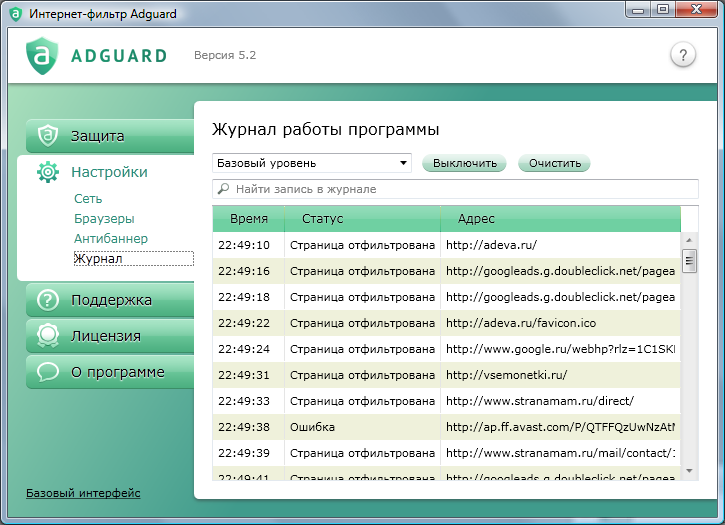
Task: Select the Браузеры settings subsection
Action: [104, 218]
